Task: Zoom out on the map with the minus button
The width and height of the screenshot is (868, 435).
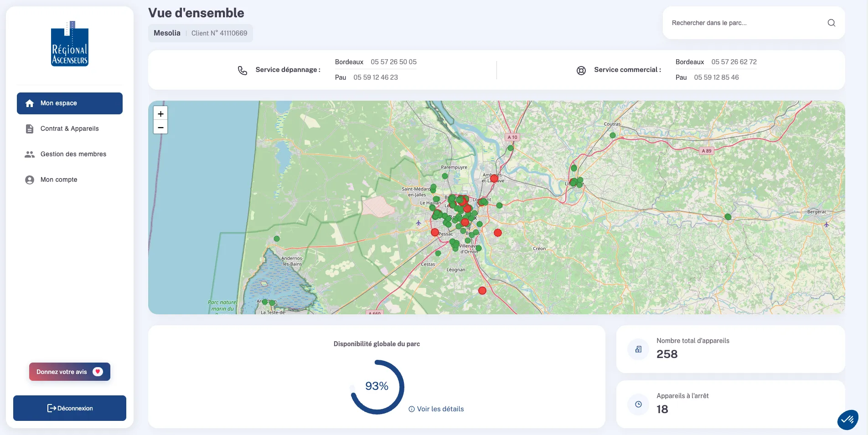Action: [160, 127]
